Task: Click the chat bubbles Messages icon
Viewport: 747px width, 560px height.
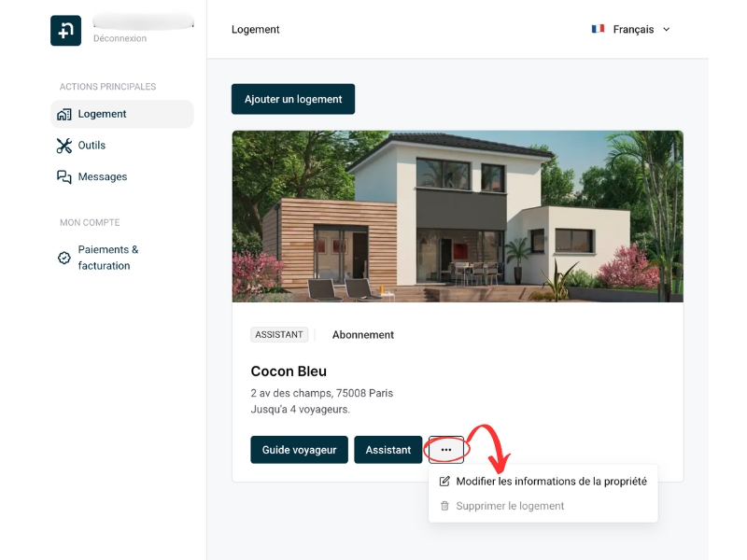Action: [64, 177]
